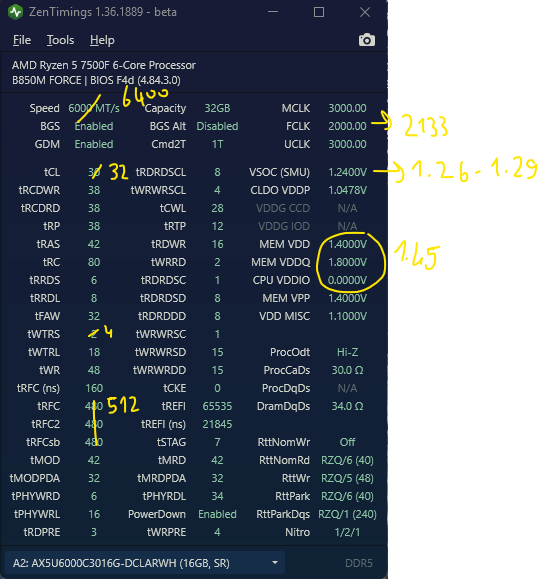Click the MEM VPP 1.4000V value

[x=347, y=298]
